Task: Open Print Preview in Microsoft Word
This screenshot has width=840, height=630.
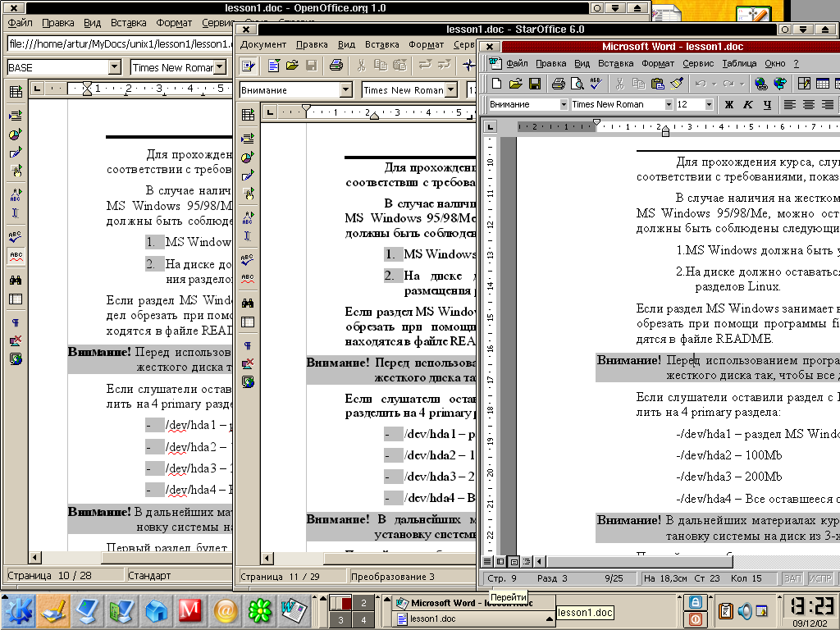Action: (x=577, y=84)
